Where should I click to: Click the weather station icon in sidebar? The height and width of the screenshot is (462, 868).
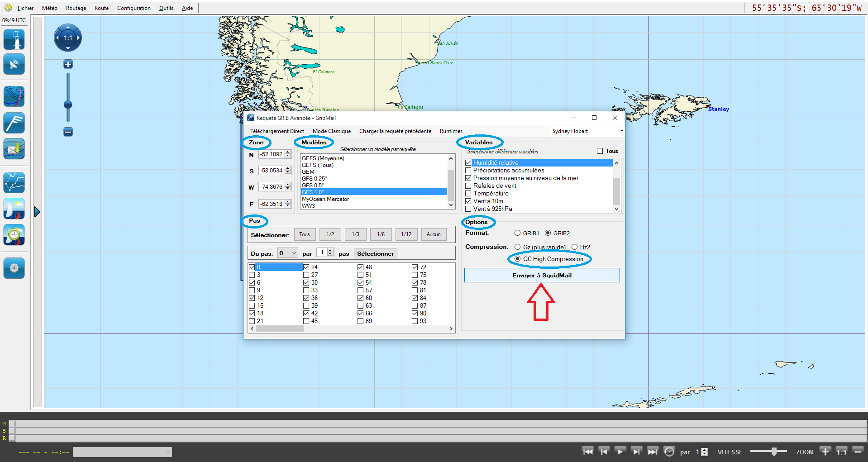point(14,40)
